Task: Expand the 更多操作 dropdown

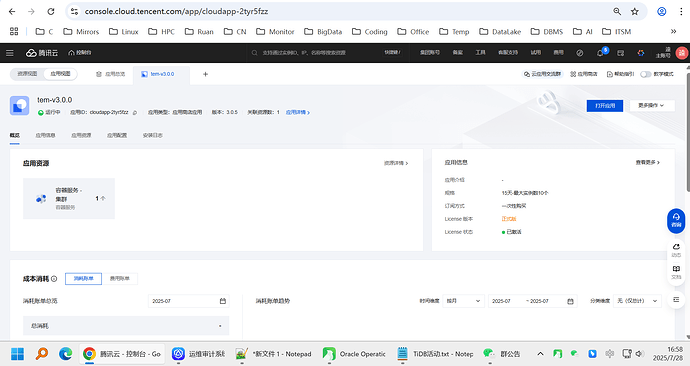Action: 651,106
